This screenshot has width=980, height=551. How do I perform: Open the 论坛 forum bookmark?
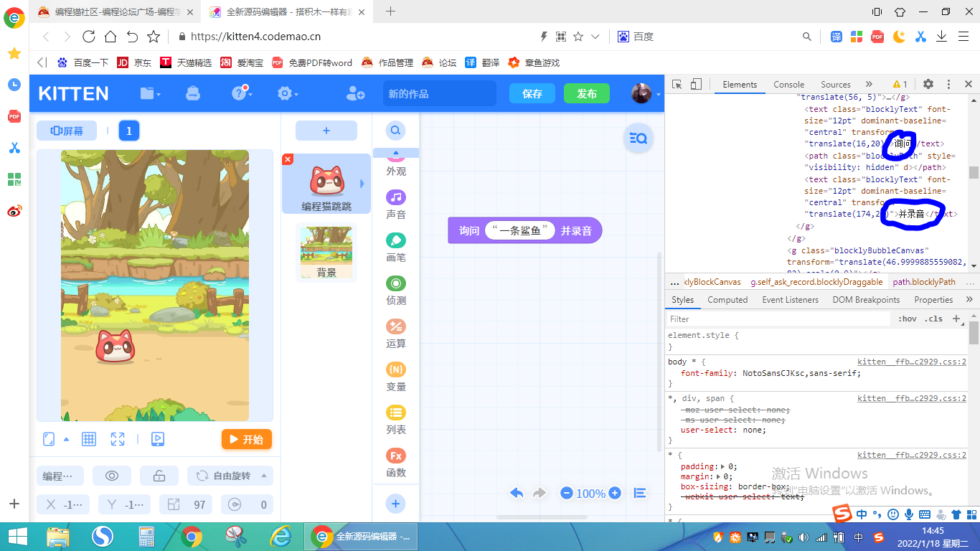[x=439, y=62]
